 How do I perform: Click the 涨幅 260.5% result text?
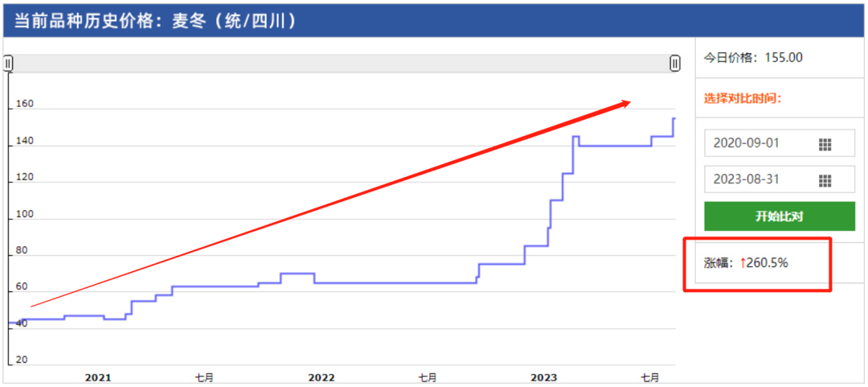746,263
